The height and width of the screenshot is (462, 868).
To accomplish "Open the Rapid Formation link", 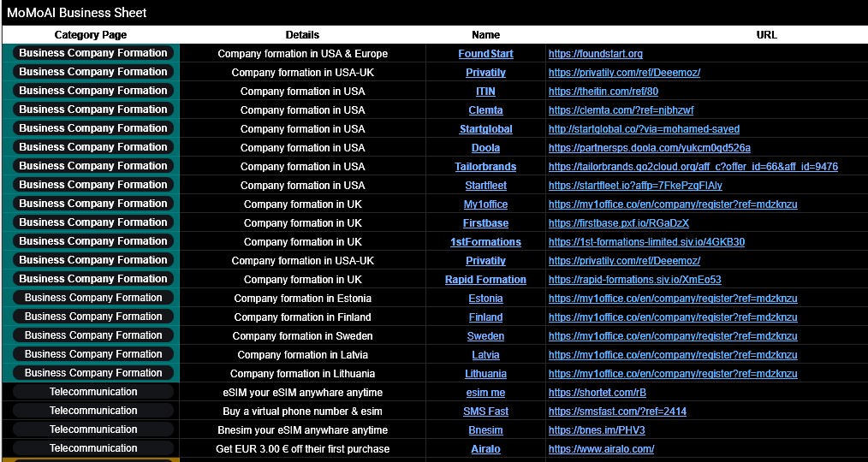I will pyautogui.click(x=485, y=280).
